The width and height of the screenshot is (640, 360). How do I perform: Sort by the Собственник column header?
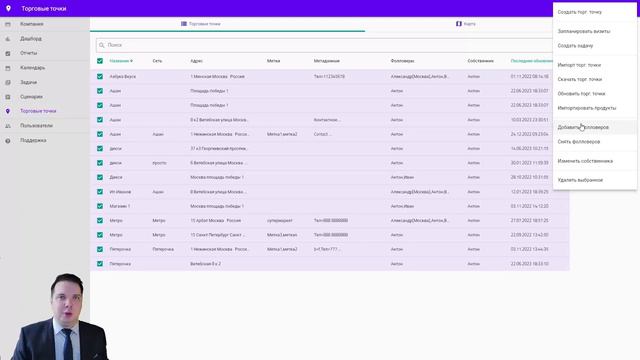[480, 61]
